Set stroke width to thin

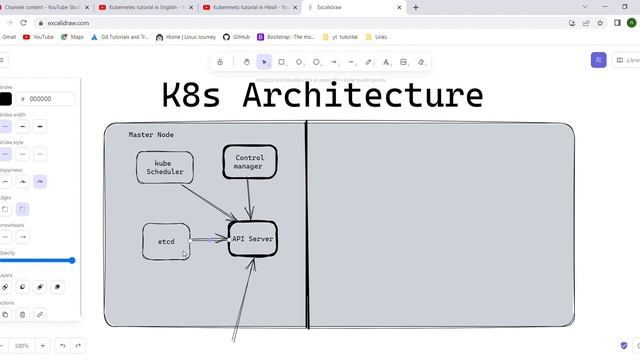point(5,127)
